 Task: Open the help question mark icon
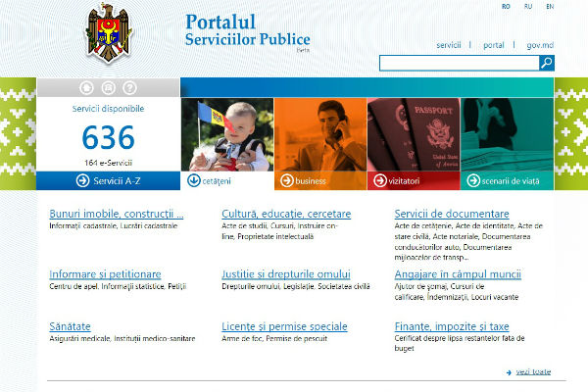coord(129,88)
